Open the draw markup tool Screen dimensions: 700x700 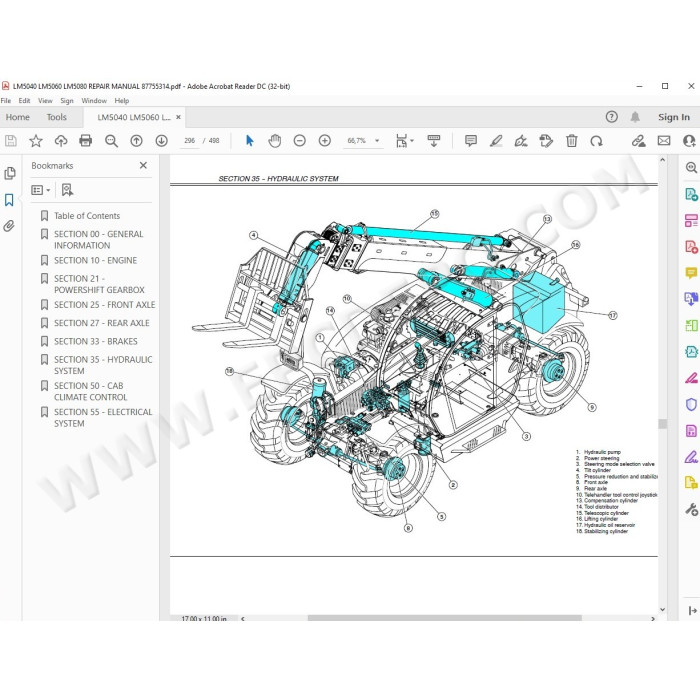[521, 141]
